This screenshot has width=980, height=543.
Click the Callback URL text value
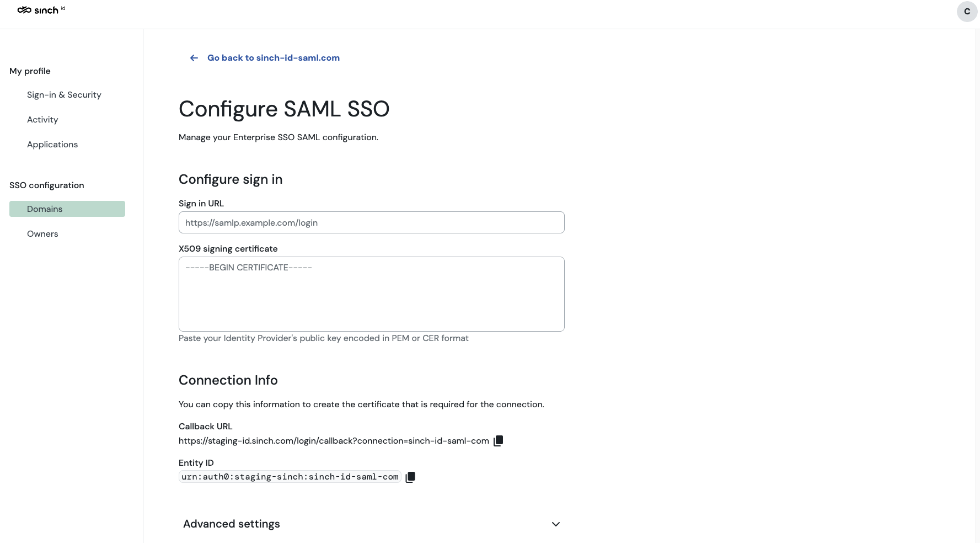point(334,441)
